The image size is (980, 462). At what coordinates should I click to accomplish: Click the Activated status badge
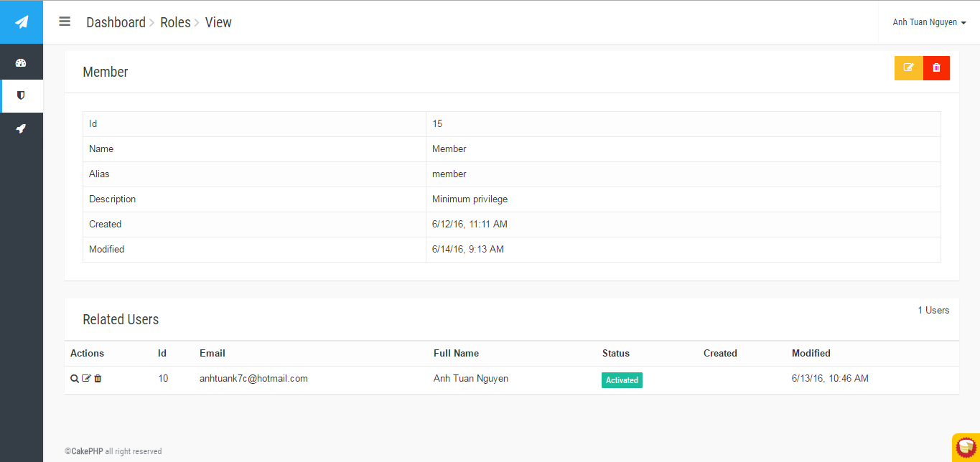pos(622,380)
